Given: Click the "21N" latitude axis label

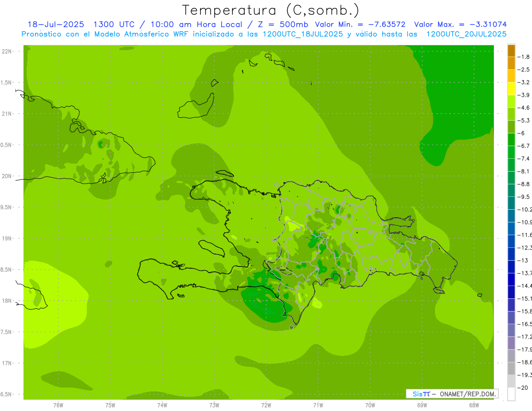Looking at the screenshot, I should 8,114.
